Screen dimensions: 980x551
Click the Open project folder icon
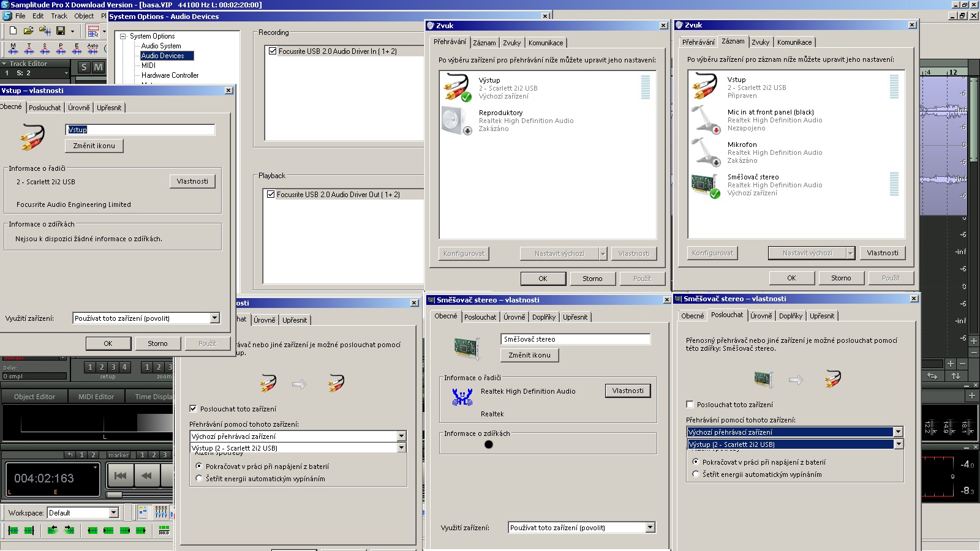[x=28, y=31]
